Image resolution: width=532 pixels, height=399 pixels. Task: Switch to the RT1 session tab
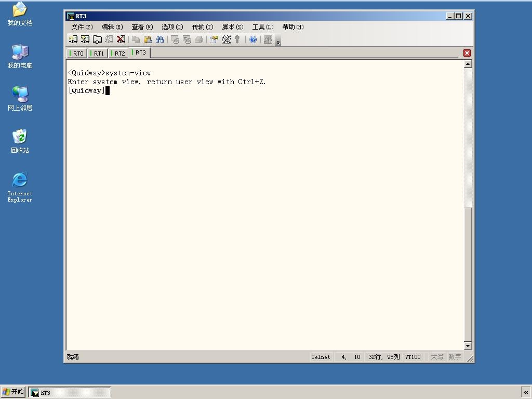tap(98, 54)
